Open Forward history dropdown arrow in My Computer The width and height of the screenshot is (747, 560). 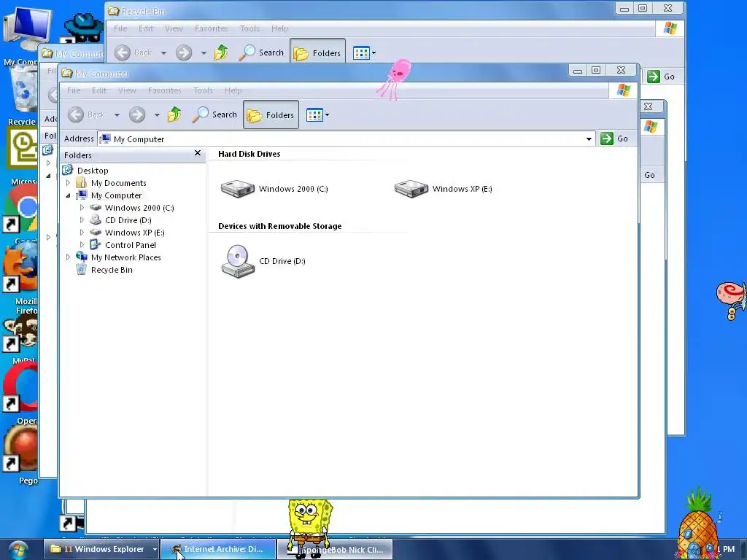[x=157, y=114]
